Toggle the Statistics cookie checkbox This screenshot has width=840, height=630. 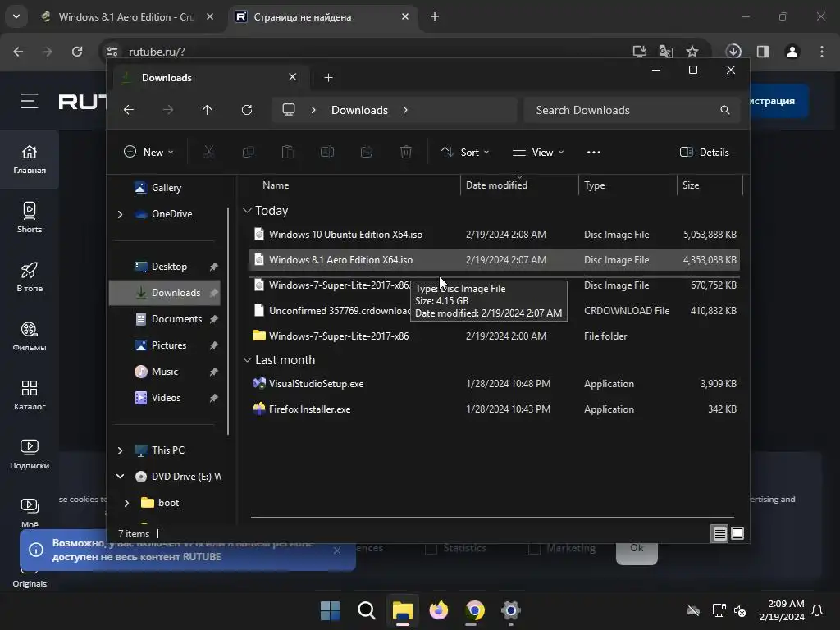(431, 549)
